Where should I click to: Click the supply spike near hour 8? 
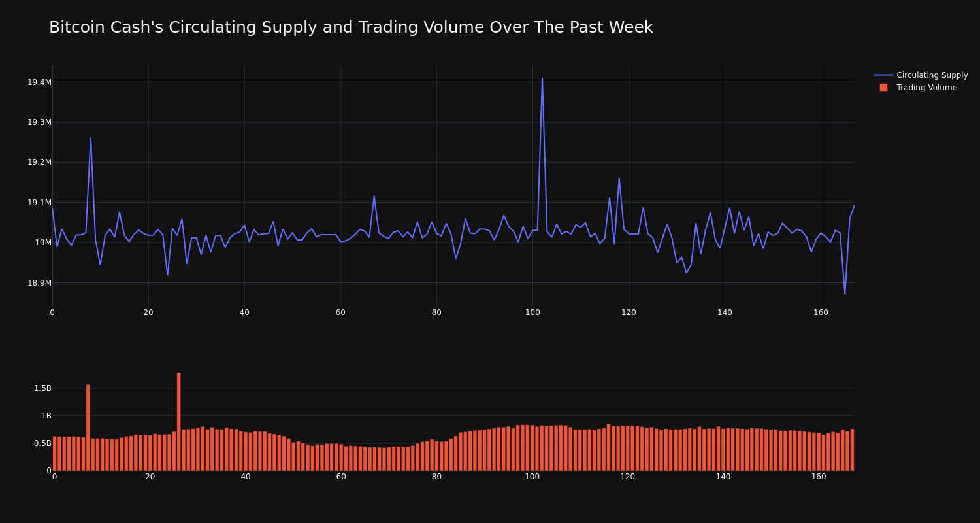click(x=91, y=138)
